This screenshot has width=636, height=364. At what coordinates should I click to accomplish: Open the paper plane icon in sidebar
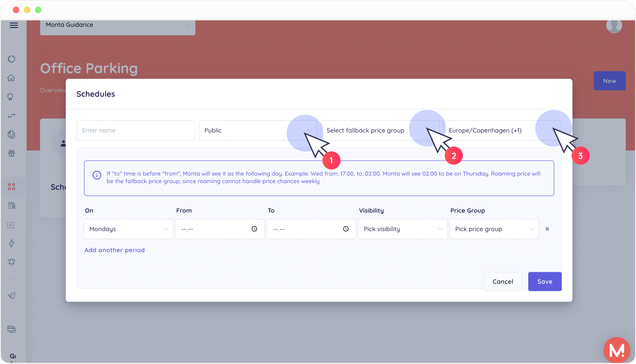11,295
